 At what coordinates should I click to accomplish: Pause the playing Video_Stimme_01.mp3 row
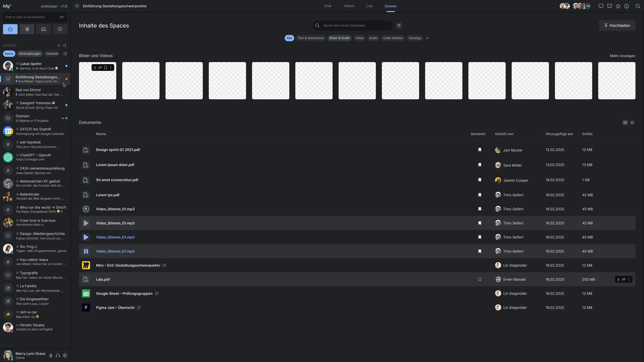[86, 251]
